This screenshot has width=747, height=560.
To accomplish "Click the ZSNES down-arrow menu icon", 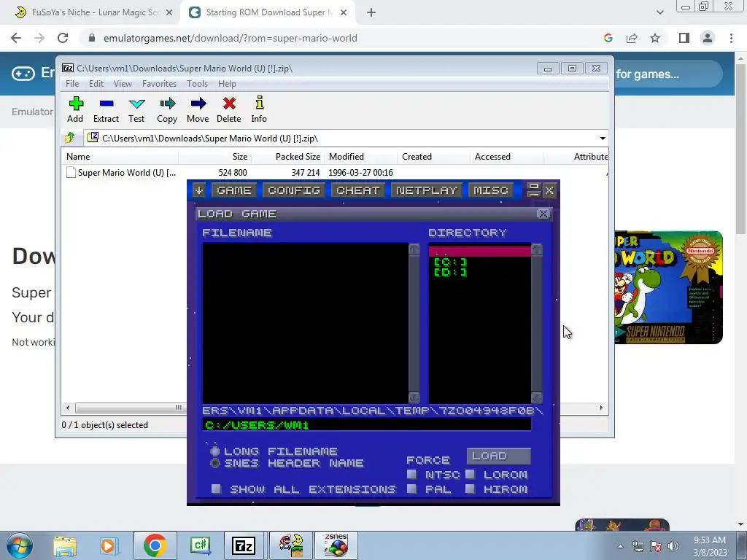I will point(199,190).
